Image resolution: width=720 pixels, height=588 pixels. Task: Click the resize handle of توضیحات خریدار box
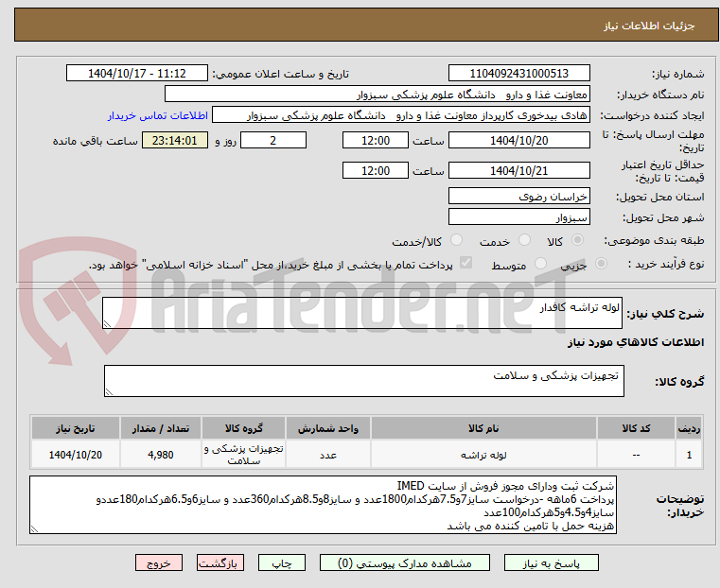[34, 528]
